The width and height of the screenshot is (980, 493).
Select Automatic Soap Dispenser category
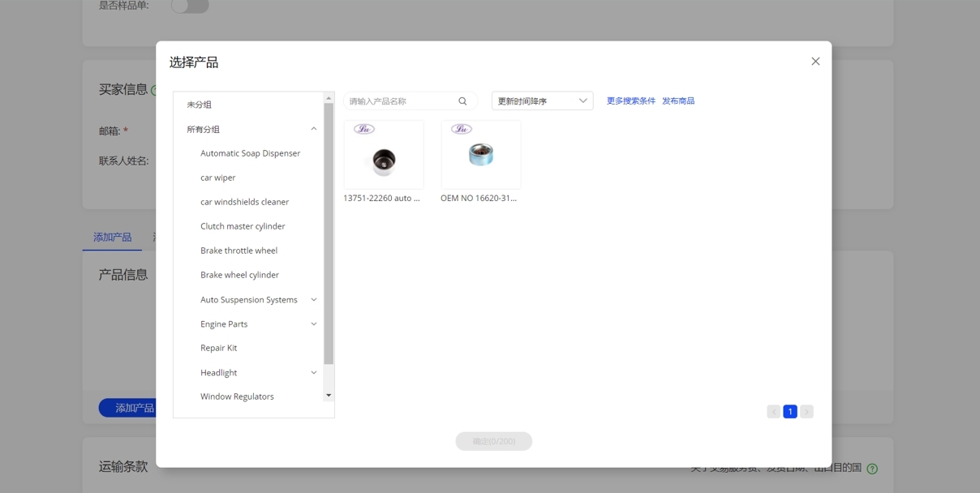point(250,153)
